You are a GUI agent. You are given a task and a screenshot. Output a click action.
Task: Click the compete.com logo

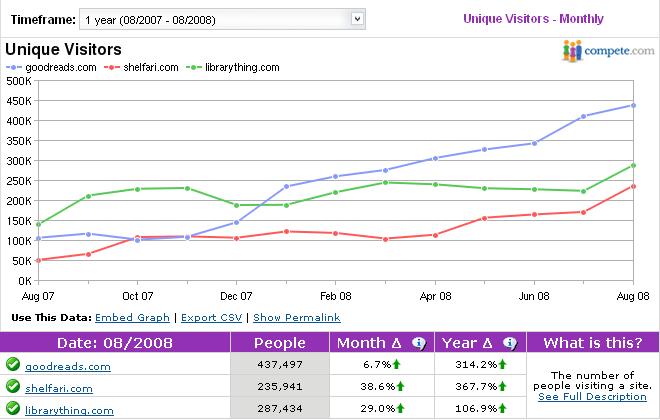tap(607, 51)
